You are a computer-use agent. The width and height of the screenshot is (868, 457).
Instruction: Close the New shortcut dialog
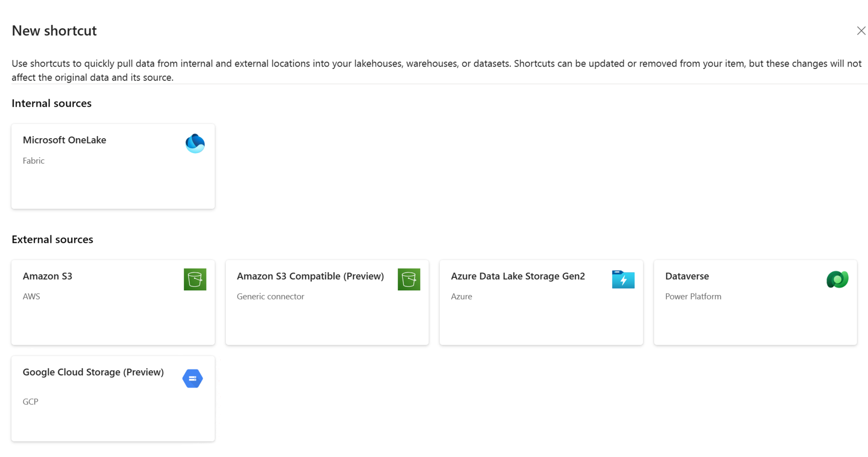click(x=861, y=31)
